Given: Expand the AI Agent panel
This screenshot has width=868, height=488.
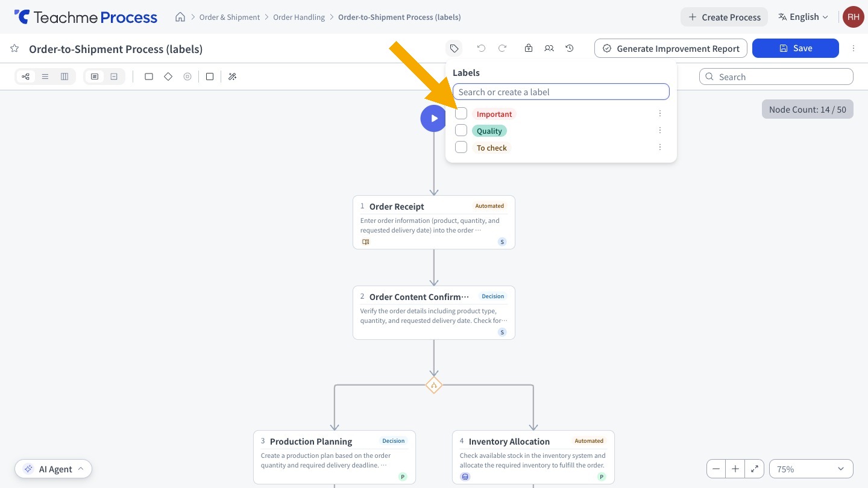Looking at the screenshot, I should pos(54,469).
